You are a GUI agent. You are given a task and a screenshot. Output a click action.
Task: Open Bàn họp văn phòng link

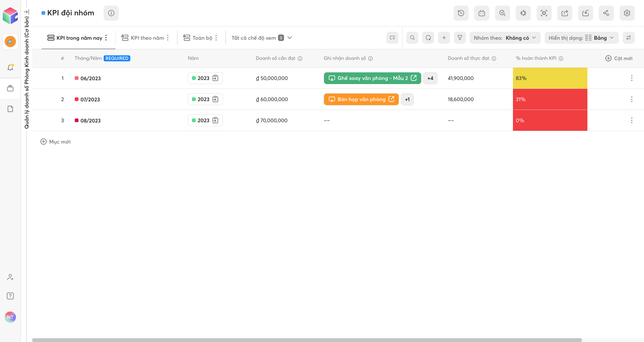point(361,99)
